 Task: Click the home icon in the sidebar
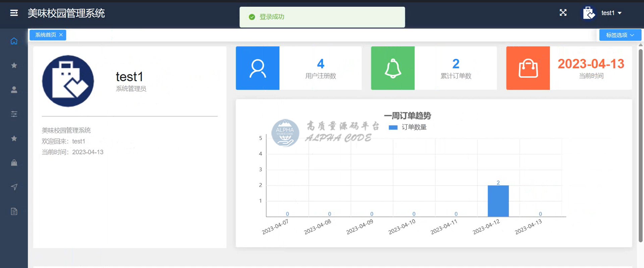(14, 41)
